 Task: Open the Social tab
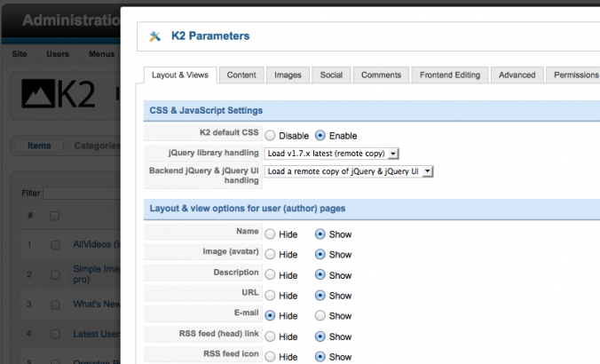[x=331, y=75]
